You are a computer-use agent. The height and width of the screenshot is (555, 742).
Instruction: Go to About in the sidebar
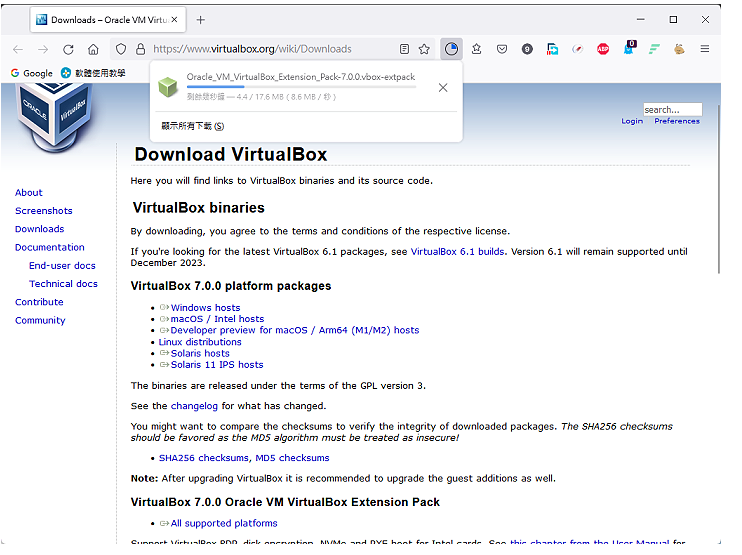tap(29, 193)
